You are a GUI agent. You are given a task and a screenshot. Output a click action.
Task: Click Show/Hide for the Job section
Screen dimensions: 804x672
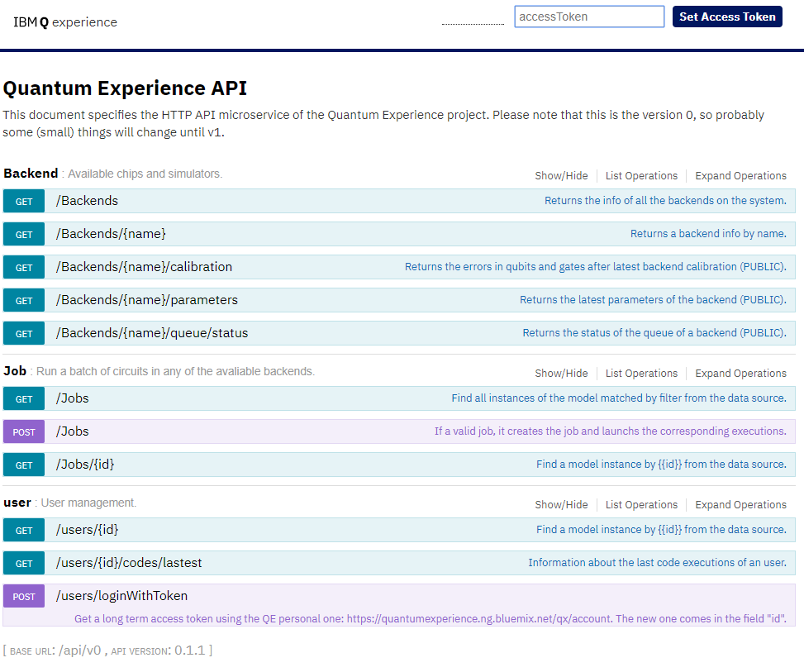click(x=561, y=373)
